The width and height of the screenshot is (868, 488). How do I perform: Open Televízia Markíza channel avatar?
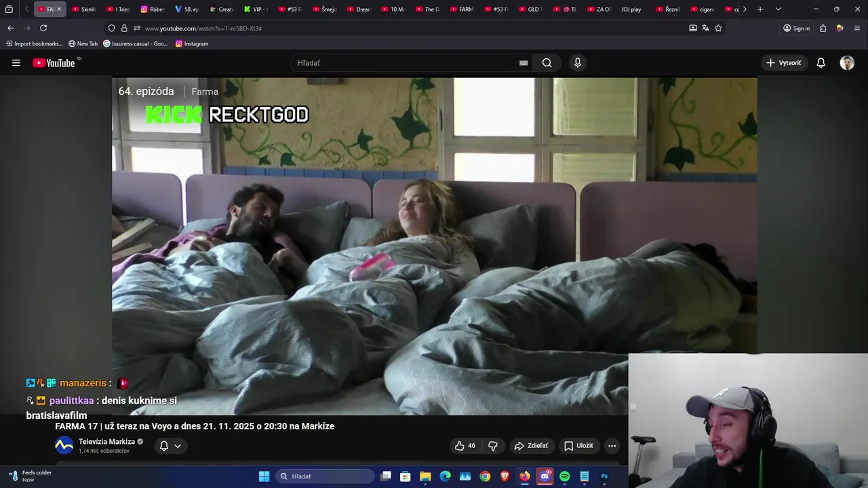click(64, 445)
